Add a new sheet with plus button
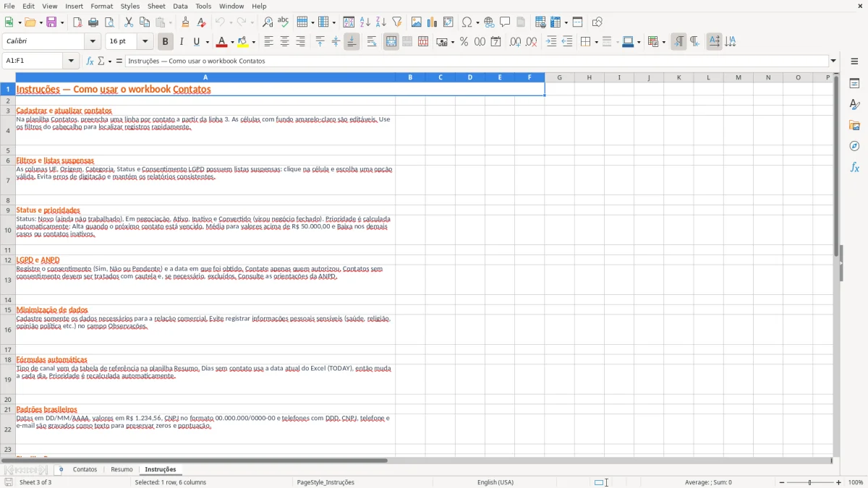 click(61, 469)
